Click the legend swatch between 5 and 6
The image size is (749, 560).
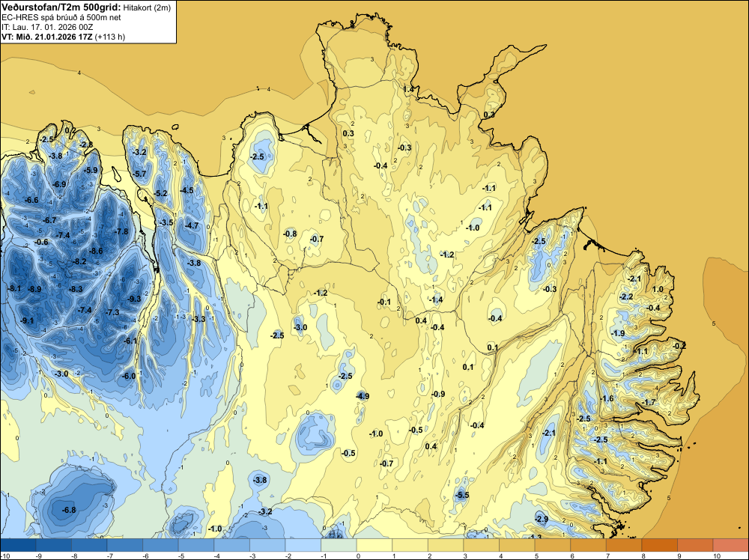(553, 545)
